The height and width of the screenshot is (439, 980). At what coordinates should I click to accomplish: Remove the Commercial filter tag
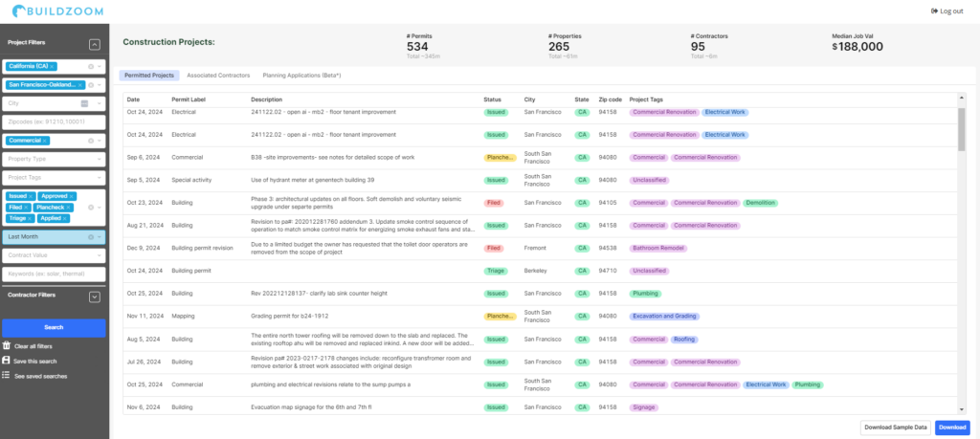45,141
